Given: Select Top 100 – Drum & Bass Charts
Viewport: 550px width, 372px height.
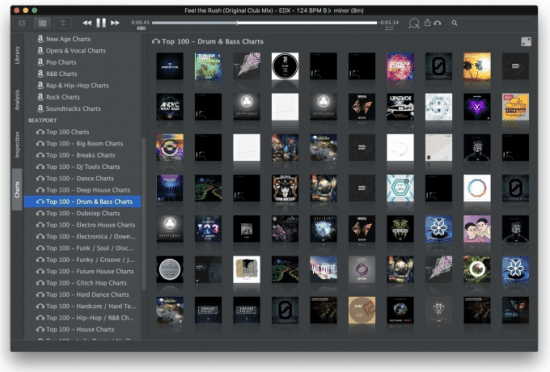Looking at the screenshot, I should pos(82,202).
